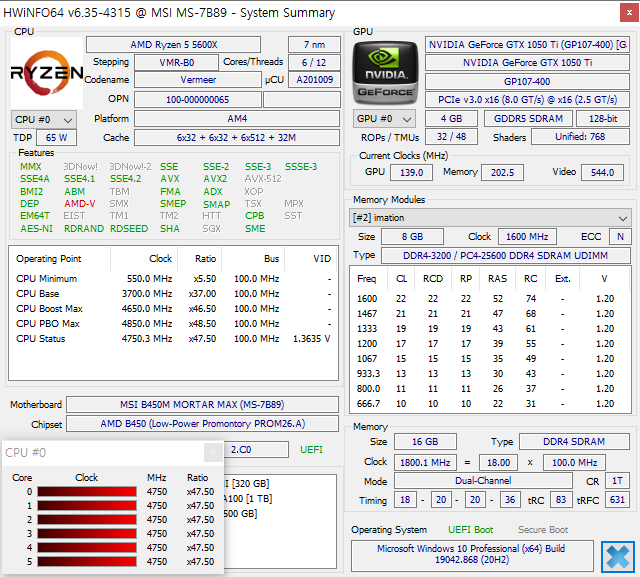The image size is (640, 577).
Task: Click the module Size 8 GB field
Action: coord(412,237)
